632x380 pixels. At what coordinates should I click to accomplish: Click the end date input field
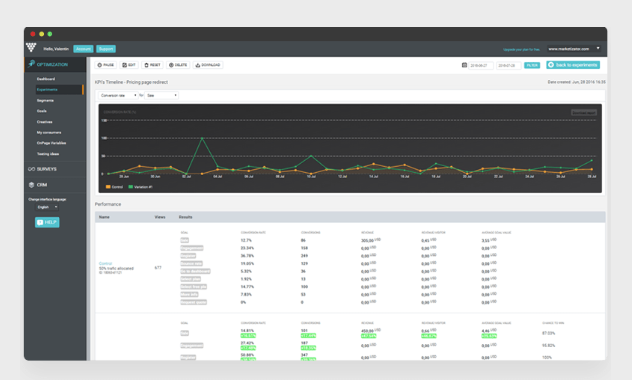point(508,65)
